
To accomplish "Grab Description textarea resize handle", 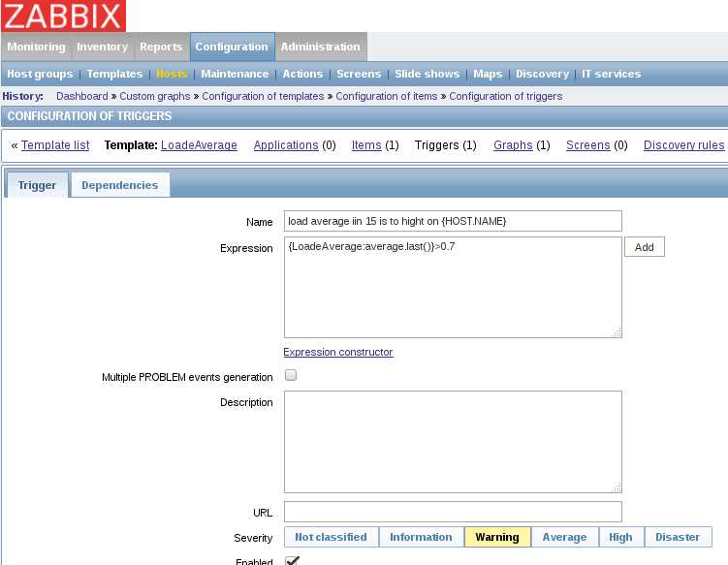I will (x=617, y=487).
